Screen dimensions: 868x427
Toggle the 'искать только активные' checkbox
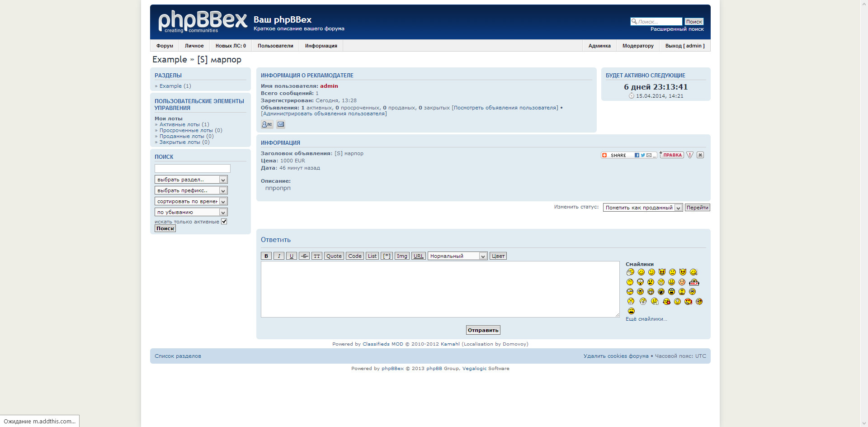tap(224, 222)
